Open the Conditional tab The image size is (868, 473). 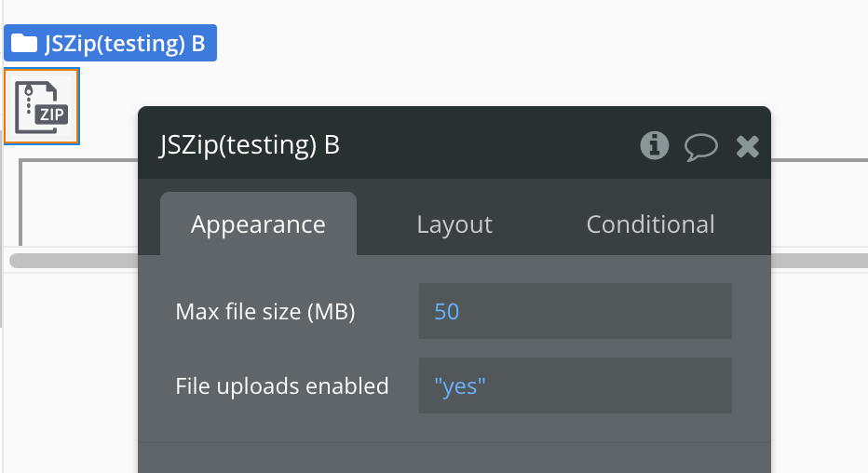[x=650, y=224]
